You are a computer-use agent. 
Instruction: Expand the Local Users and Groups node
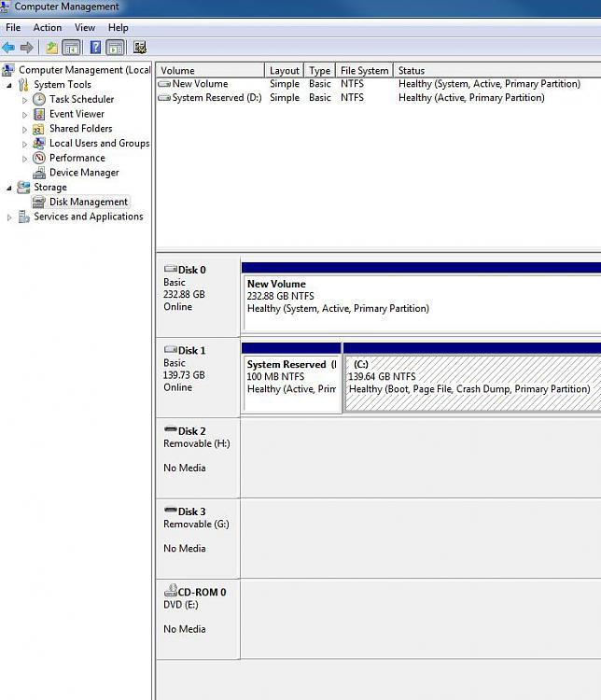point(24,144)
